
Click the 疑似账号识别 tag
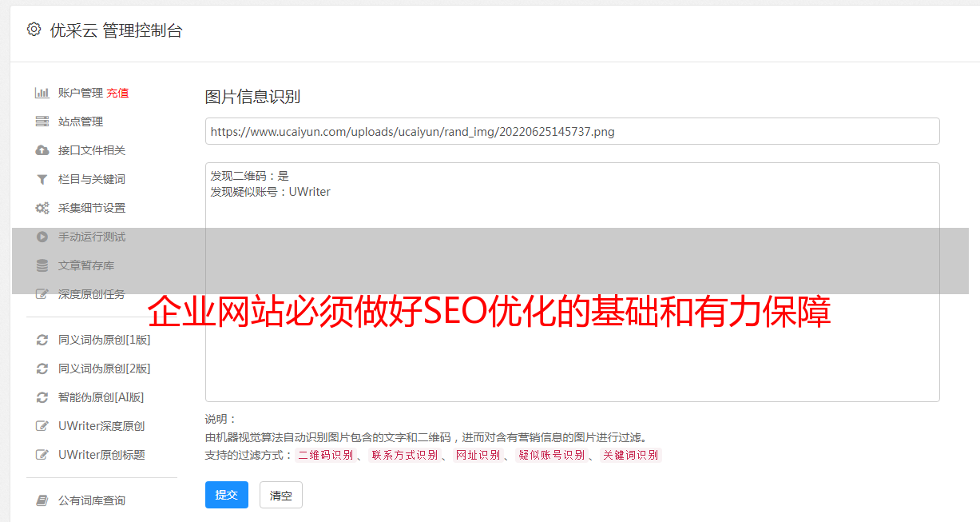click(552, 455)
